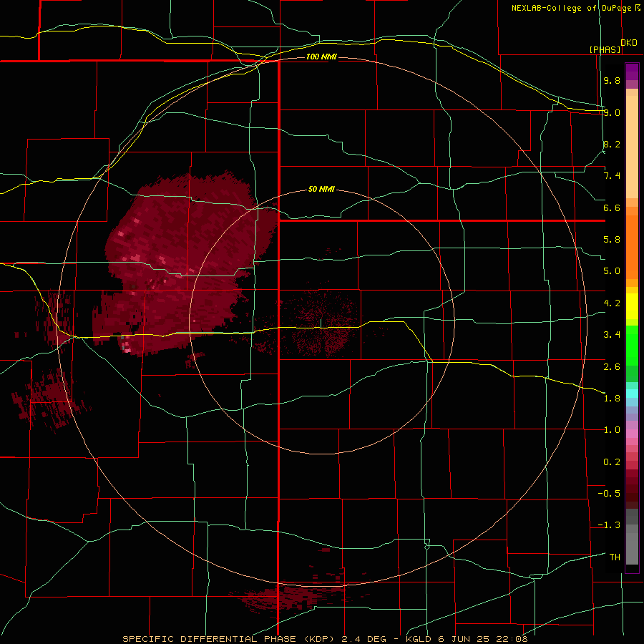Pick the purple top segment of color bar
644x644 pixels.
click(632, 72)
